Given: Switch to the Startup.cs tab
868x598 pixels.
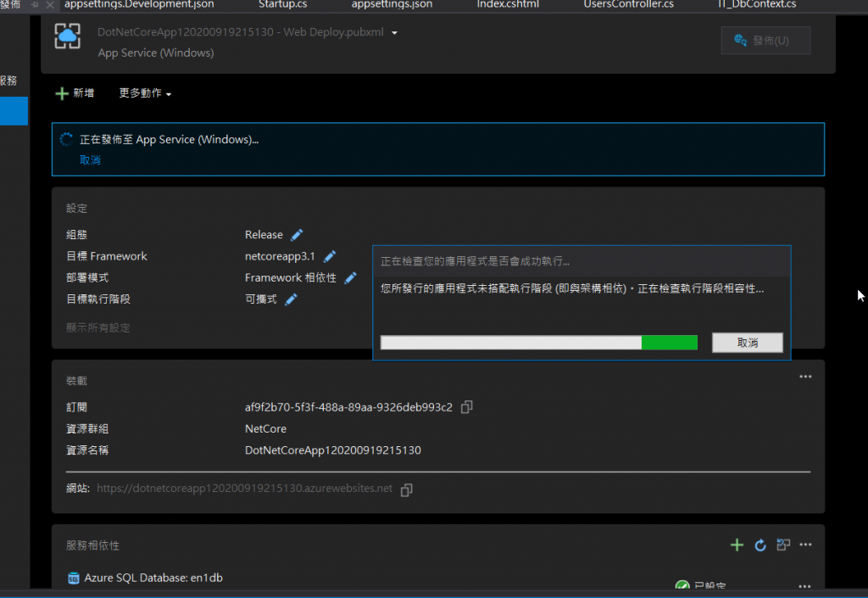Looking at the screenshot, I should pos(282,4).
